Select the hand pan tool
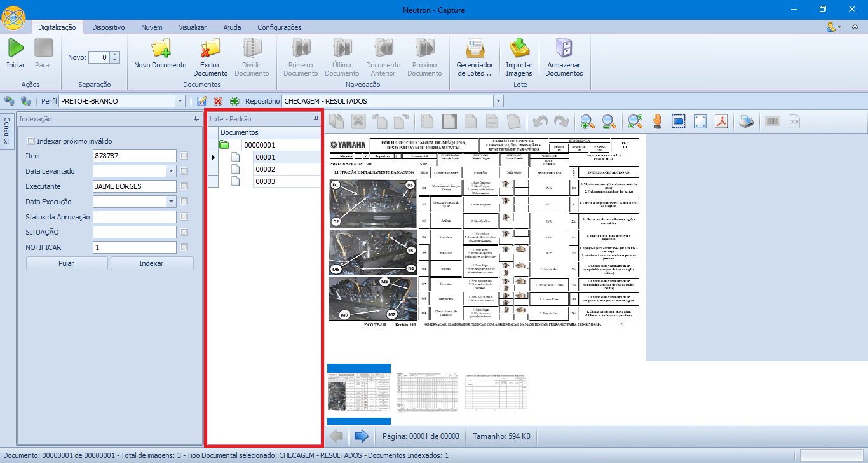The height and width of the screenshot is (463, 868). [x=656, y=121]
